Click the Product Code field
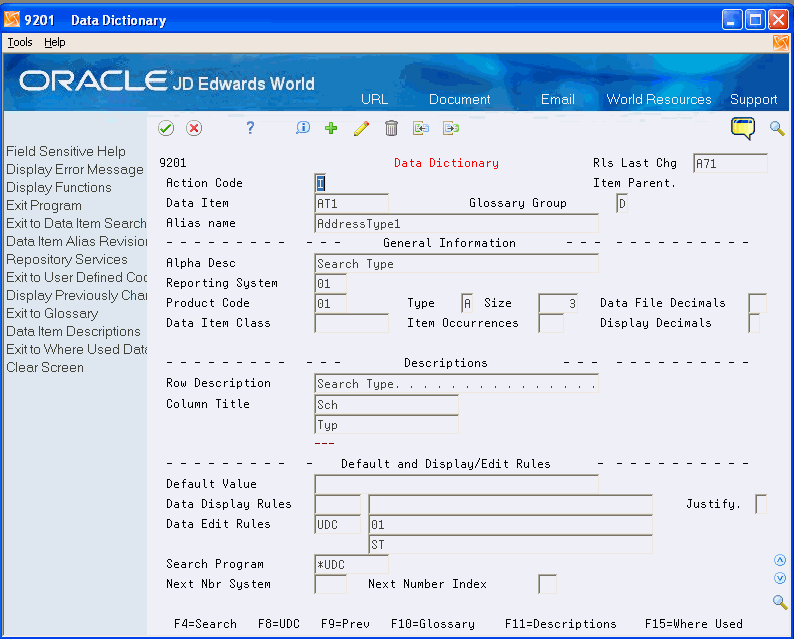This screenshot has height=639, width=794. pos(331,303)
